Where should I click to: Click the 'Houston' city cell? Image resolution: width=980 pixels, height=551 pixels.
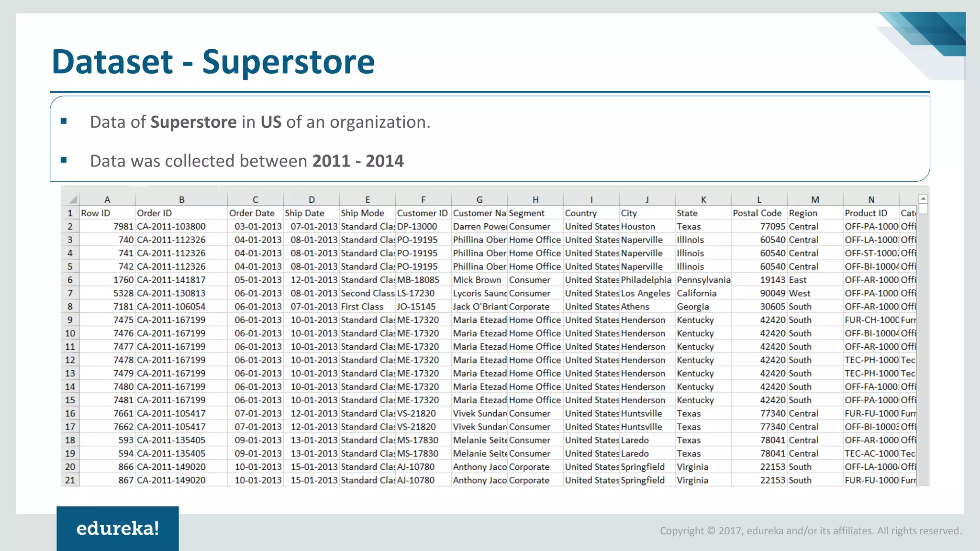[647, 227]
